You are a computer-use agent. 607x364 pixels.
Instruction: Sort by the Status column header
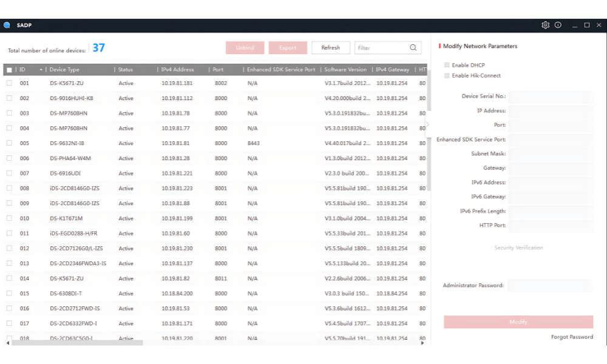coord(126,70)
